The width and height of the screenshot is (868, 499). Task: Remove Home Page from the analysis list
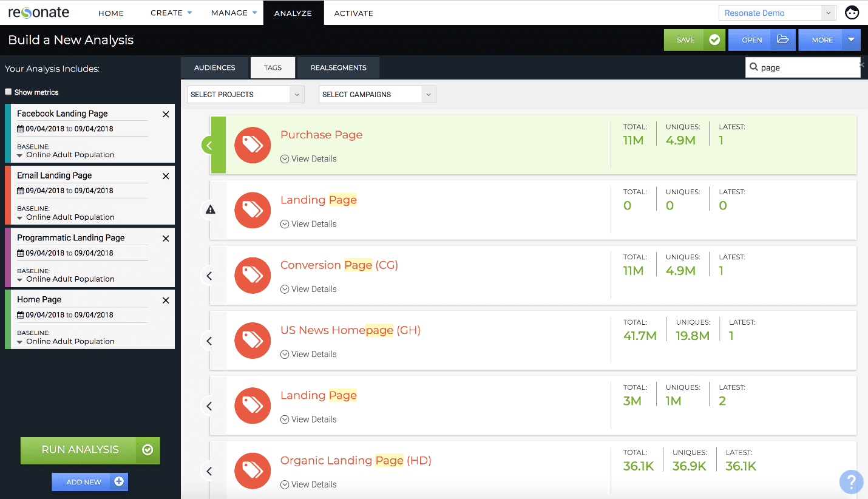pos(166,300)
